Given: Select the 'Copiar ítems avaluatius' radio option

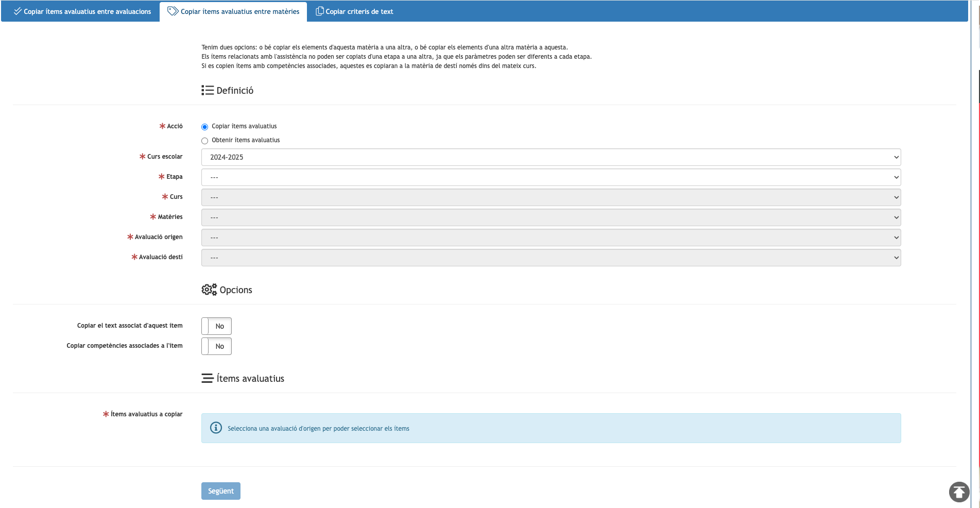Looking at the screenshot, I should pos(205,127).
